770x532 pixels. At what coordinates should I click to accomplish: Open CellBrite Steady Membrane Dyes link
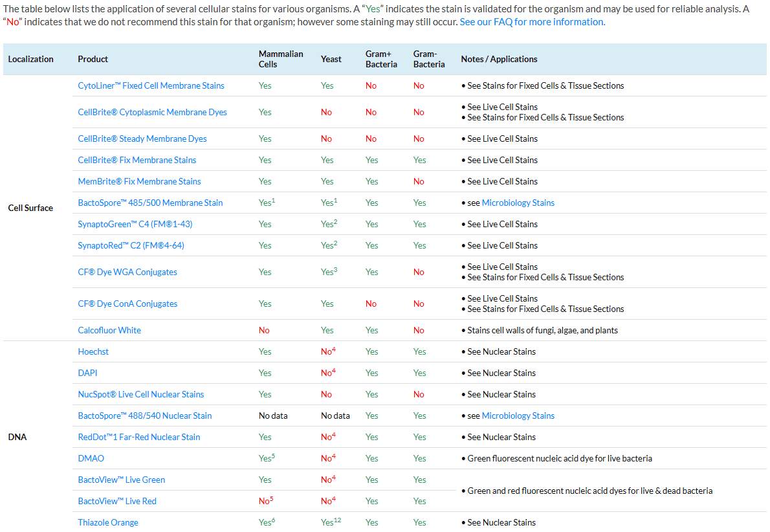click(x=142, y=139)
